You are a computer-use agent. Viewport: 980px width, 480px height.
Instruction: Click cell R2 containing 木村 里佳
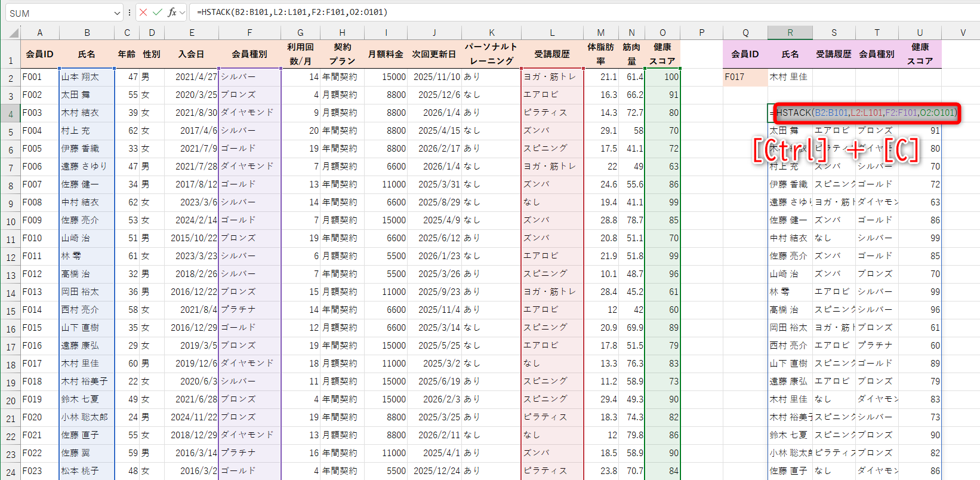[790, 77]
